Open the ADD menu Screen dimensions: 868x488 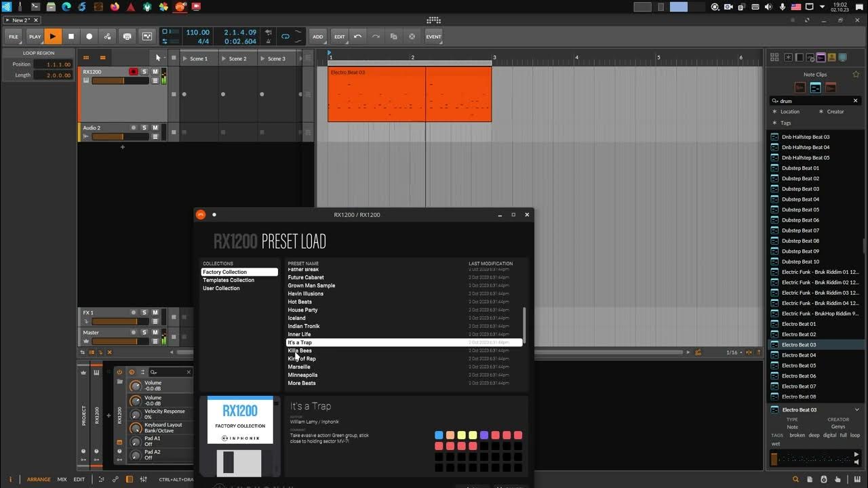click(x=317, y=37)
